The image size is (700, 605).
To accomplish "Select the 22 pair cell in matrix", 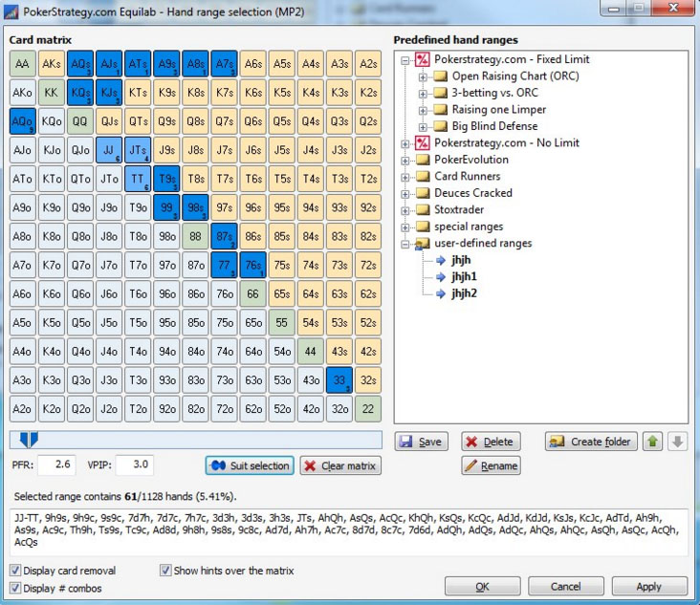I will click(x=368, y=408).
